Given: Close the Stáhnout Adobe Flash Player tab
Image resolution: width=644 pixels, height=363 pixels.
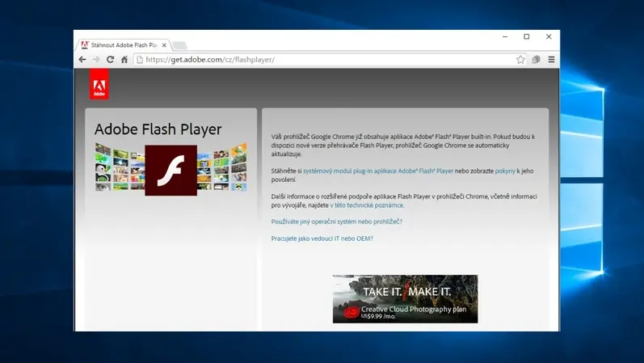Looking at the screenshot, I should point(164,45).
